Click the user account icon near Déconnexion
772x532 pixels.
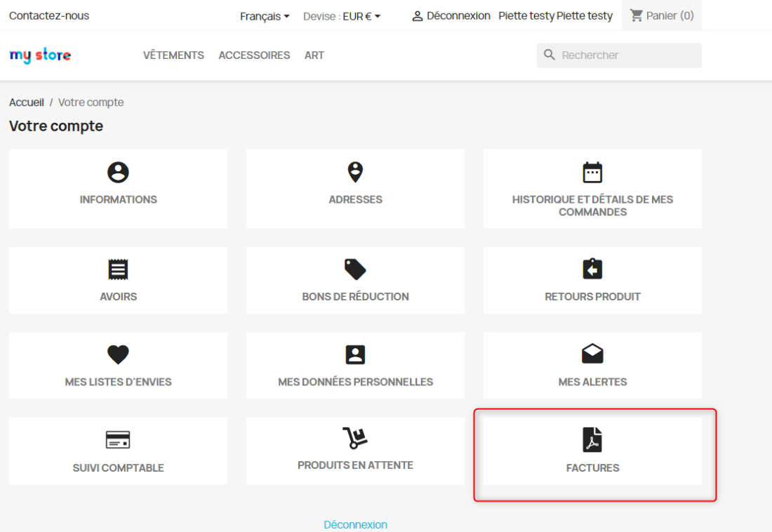418,16
